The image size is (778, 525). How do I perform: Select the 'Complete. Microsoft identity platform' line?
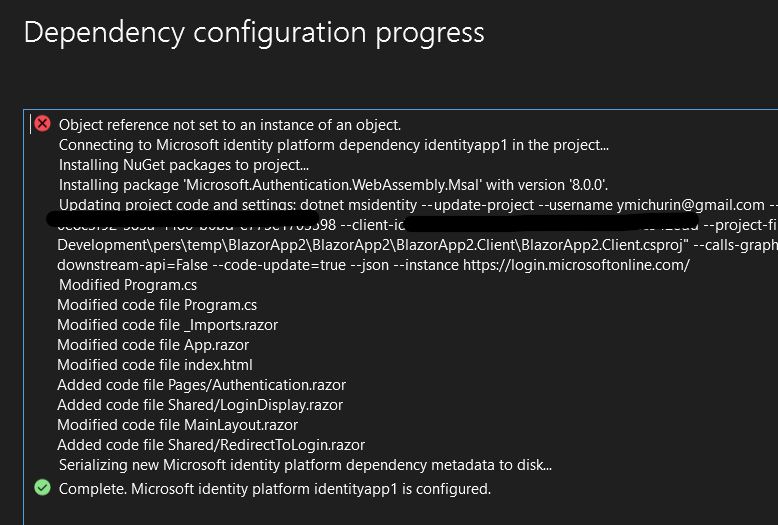275,489
